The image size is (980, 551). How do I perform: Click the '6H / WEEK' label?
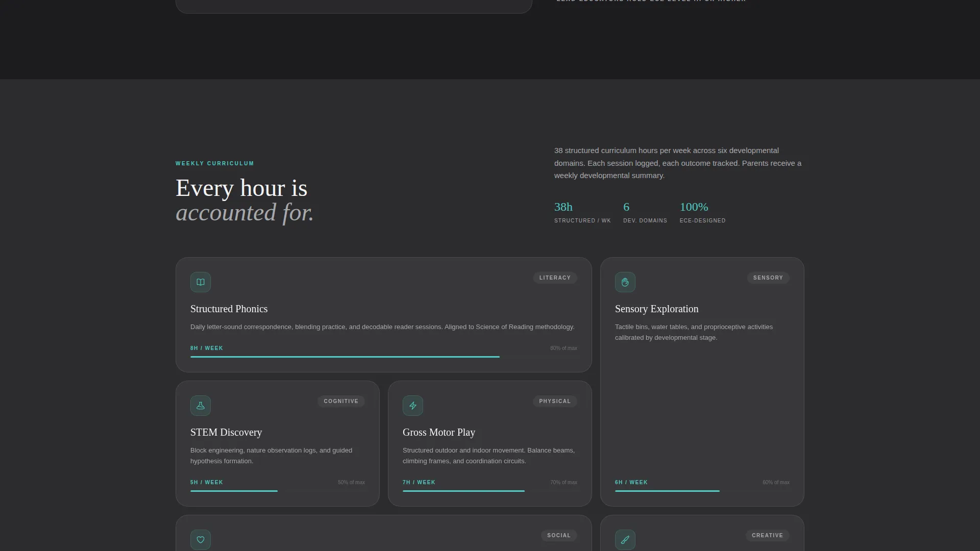631,483
